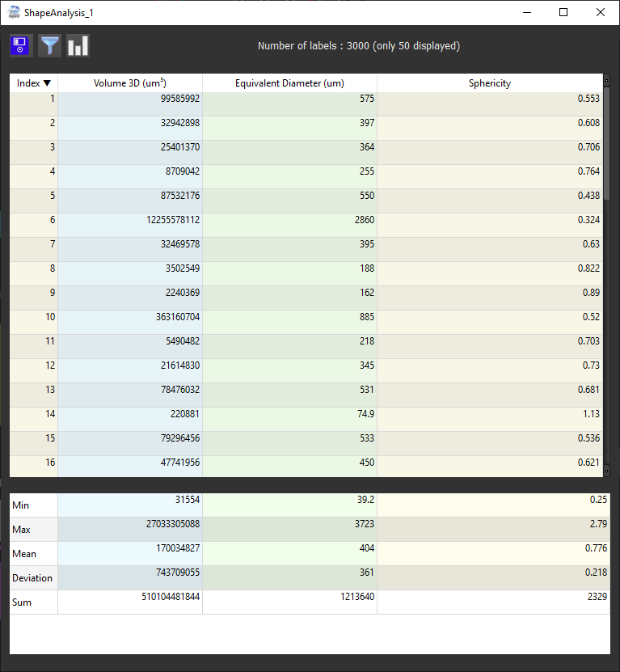Viewport: 620px width, 672px height.
Task: Sort by Sphericity column header
Action: 490,83
